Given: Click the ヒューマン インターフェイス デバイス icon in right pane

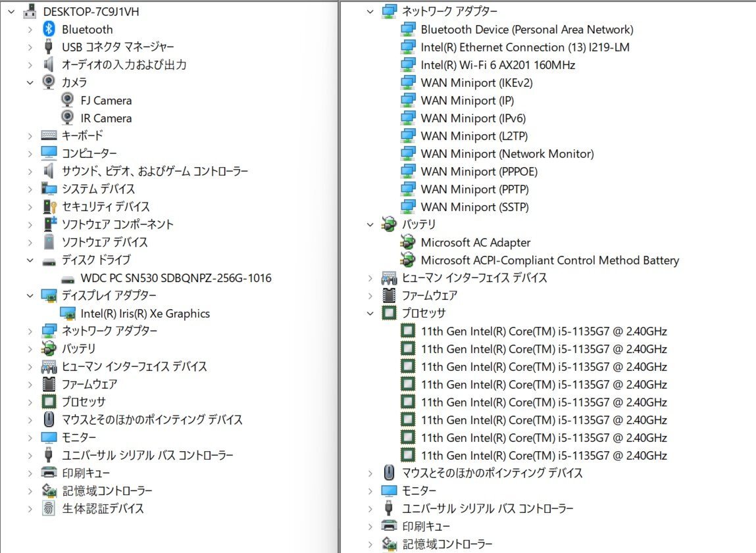Looking at the screenshot, I should pyautogui.click(x=389, y=278).
